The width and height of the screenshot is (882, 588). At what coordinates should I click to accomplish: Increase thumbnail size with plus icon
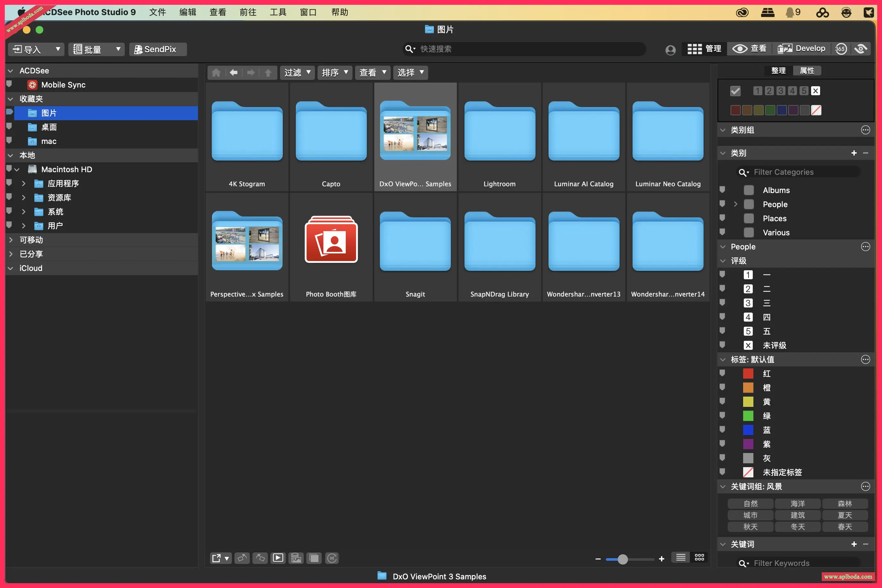(661, 559)
